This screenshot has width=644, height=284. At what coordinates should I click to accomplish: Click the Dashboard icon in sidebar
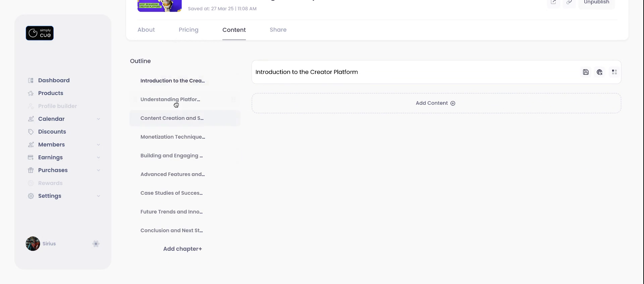point(31,81)
